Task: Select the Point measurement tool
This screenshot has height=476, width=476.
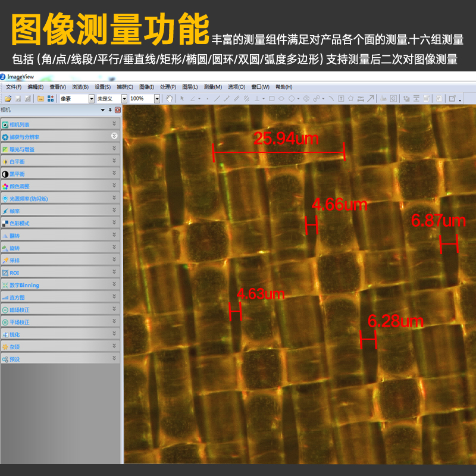Action: 207,99
